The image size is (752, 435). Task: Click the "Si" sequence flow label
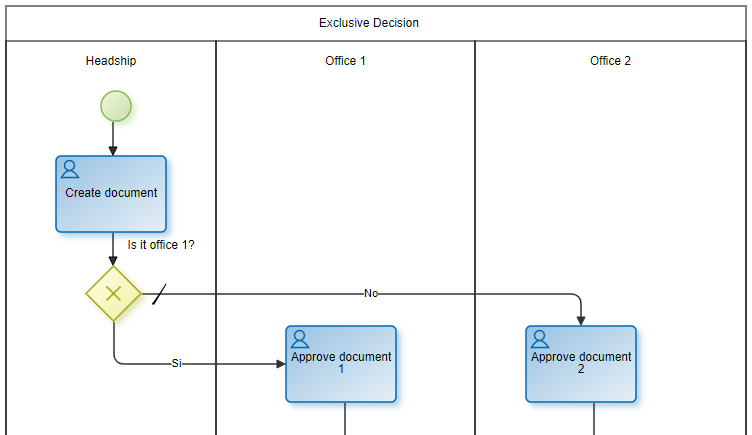click(x=177, y=364)
